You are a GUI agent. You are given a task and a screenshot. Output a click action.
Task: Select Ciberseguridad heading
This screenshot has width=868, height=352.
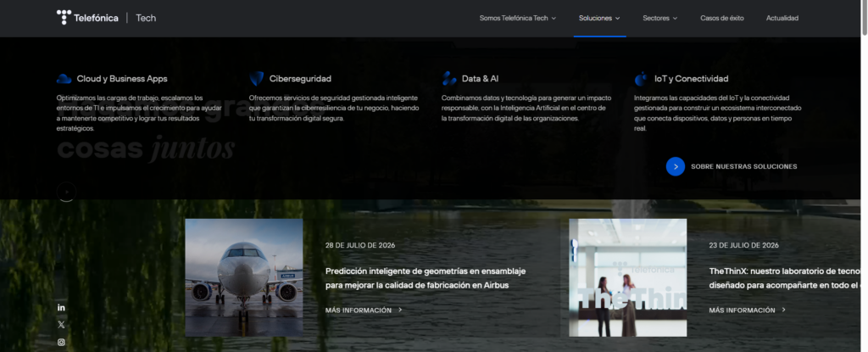click(x=300, y=79)
